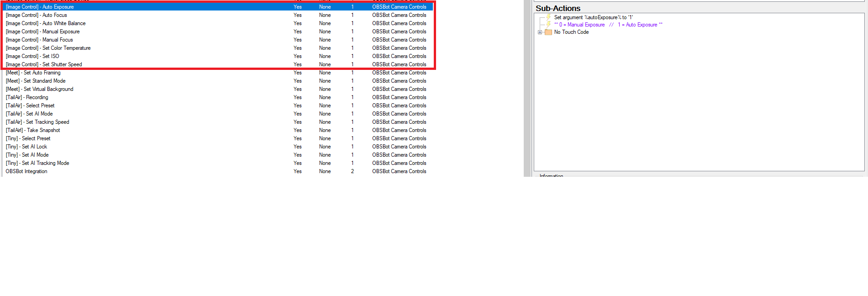Expand the No Touch Code folder

[x=540, y=32]
